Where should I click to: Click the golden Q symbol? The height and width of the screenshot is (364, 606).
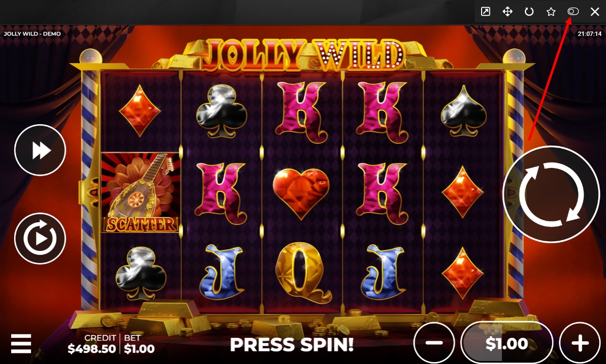302,273
